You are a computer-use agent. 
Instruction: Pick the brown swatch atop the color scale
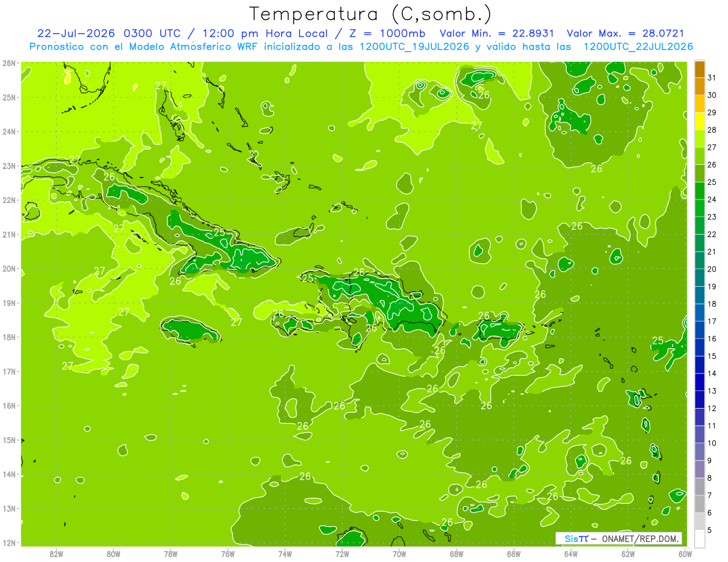pyautogui.click(x=699, y=69)
